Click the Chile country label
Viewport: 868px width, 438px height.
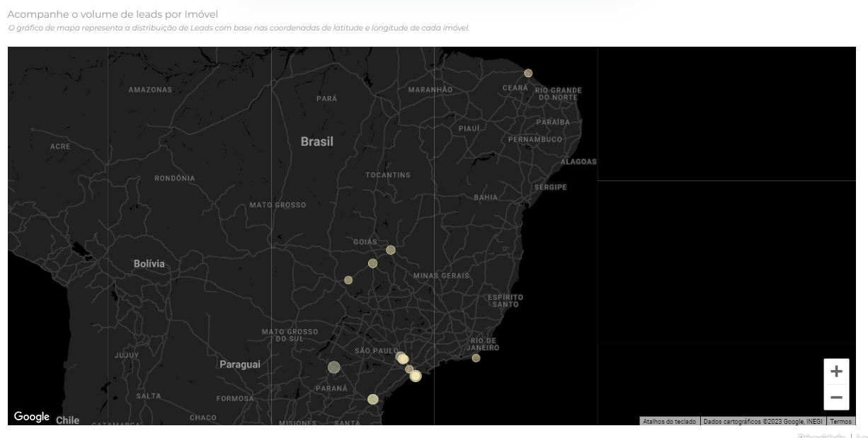pos(68,420)
